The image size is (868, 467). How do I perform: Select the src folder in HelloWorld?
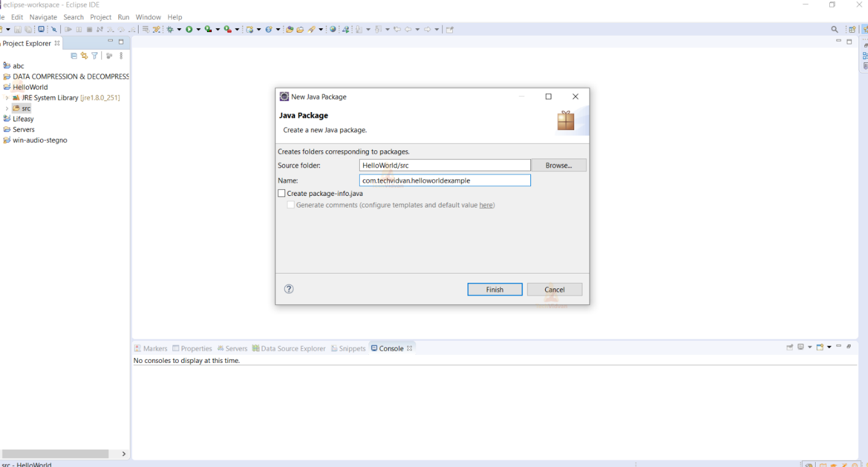[x=22, y=108]
